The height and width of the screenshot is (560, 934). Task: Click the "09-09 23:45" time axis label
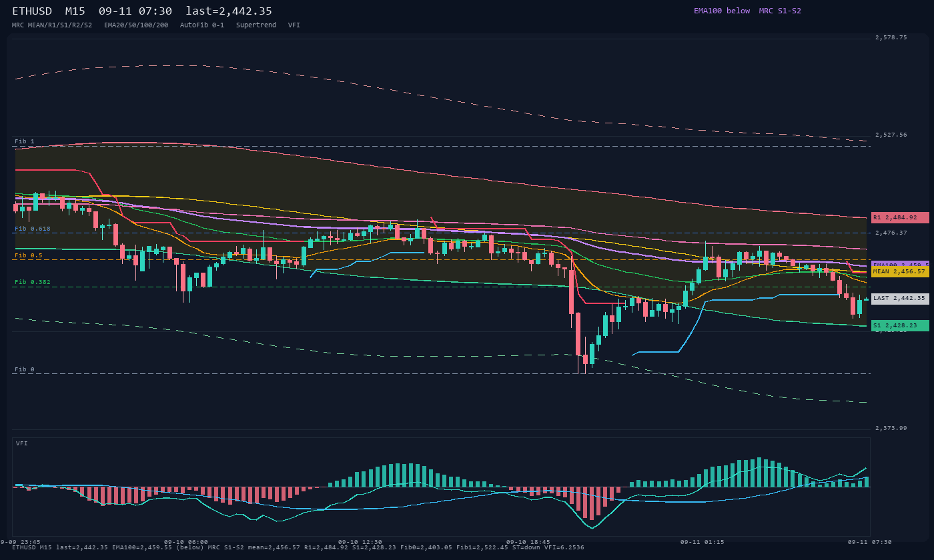(x=20, y=542)
